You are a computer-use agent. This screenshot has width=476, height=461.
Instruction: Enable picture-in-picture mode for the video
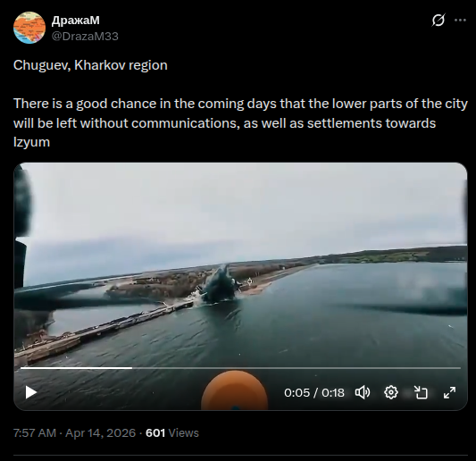(x=421, y=392)
